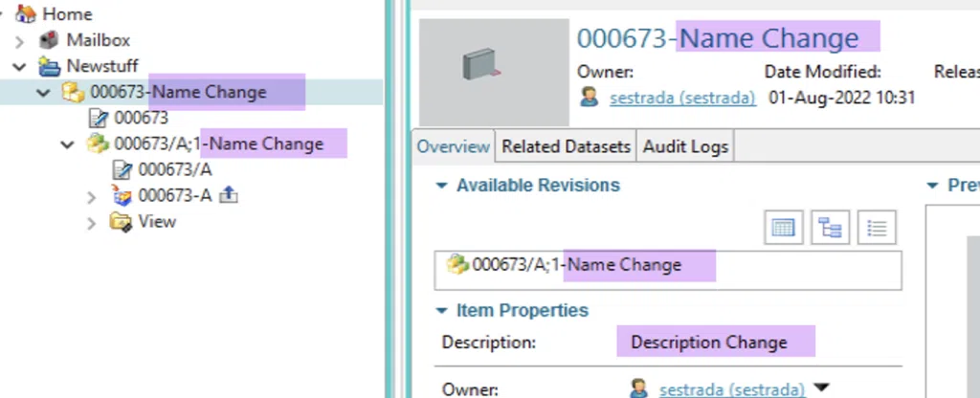Click the tree view icon under Available Revisions
Screen dimensions: 980x398
click(830, 228)
